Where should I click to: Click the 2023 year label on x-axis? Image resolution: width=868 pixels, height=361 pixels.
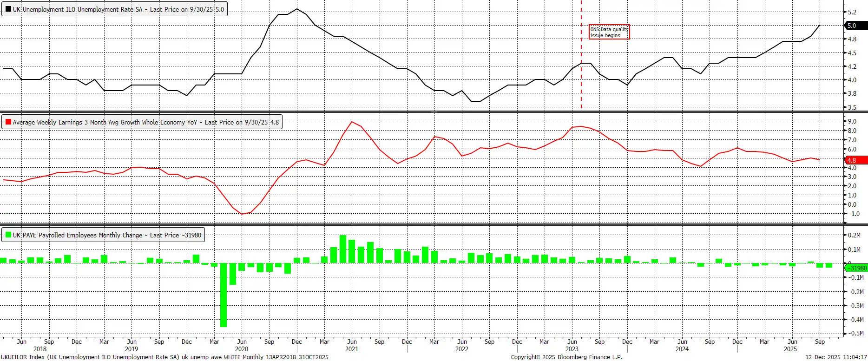click(572, 349)
